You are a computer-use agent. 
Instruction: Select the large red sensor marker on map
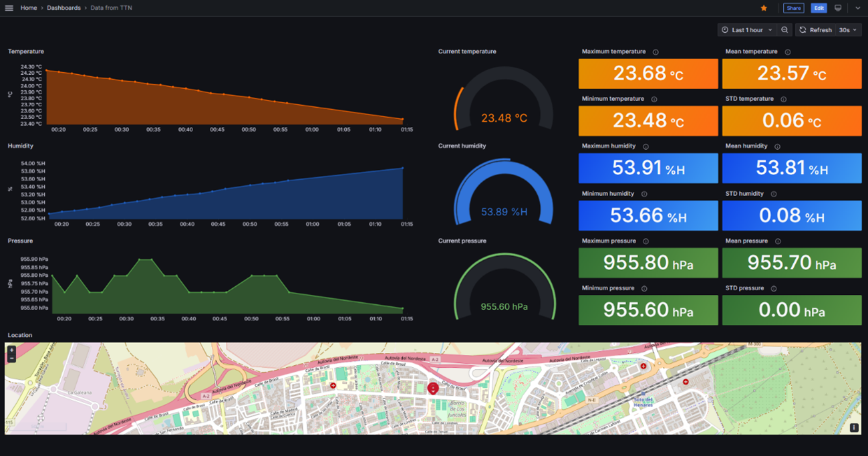[x=433, y=388]
